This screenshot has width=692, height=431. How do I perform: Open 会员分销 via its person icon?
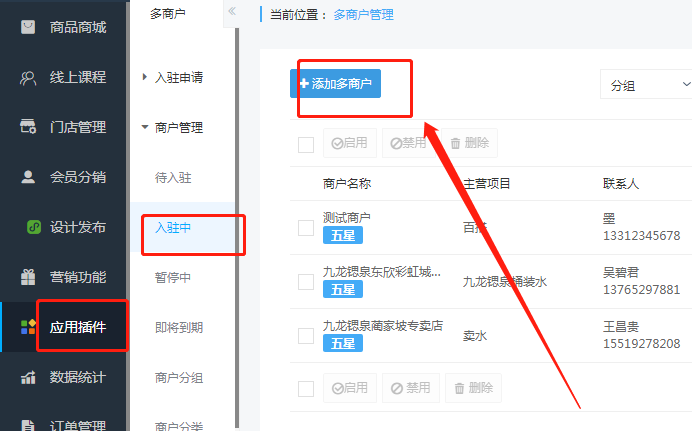(28, 176)
